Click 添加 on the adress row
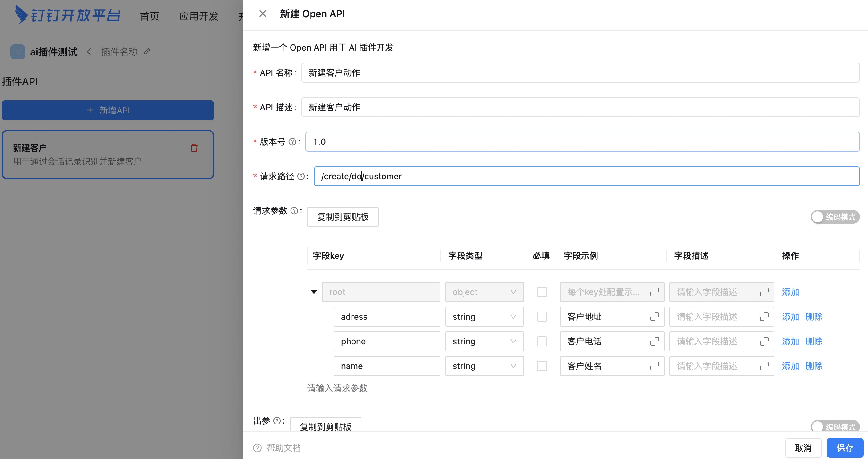 [790, 317]
